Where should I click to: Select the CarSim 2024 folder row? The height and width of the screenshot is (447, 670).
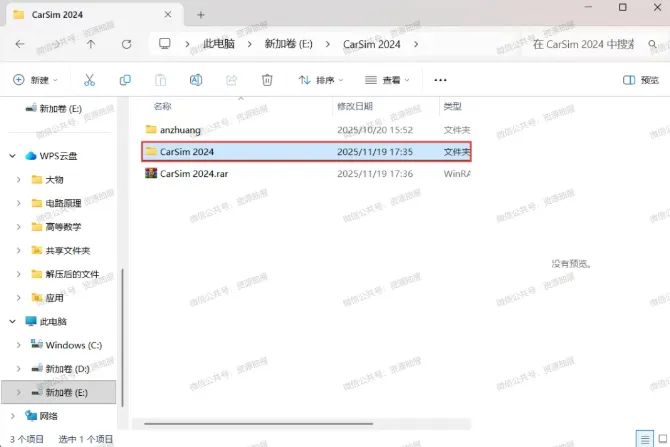click(x=306, y=151)
